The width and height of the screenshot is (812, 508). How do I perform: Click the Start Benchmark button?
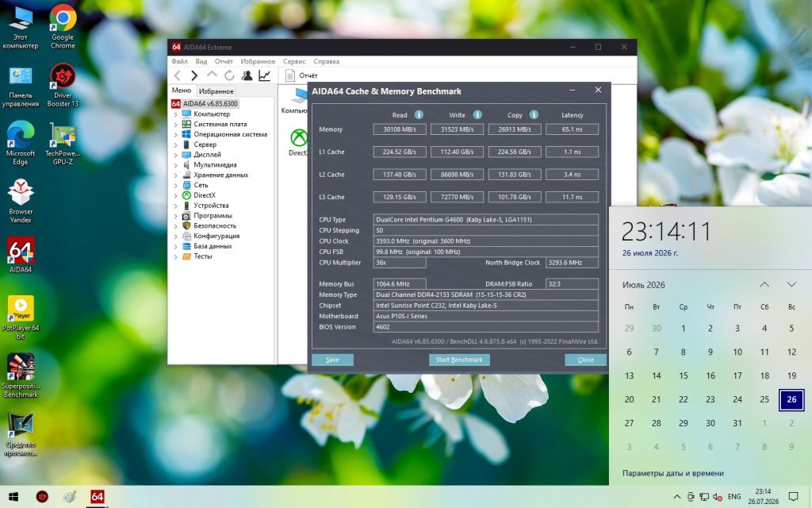click(459, 360)
